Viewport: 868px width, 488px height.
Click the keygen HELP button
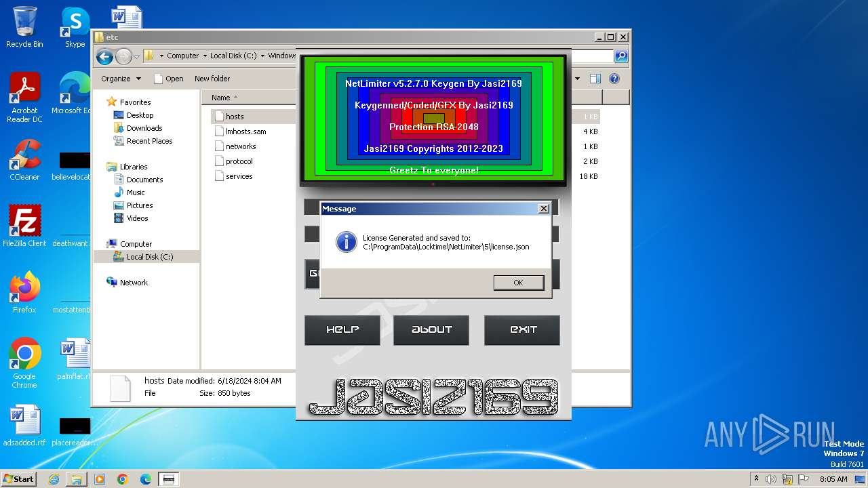pos(342,330)
